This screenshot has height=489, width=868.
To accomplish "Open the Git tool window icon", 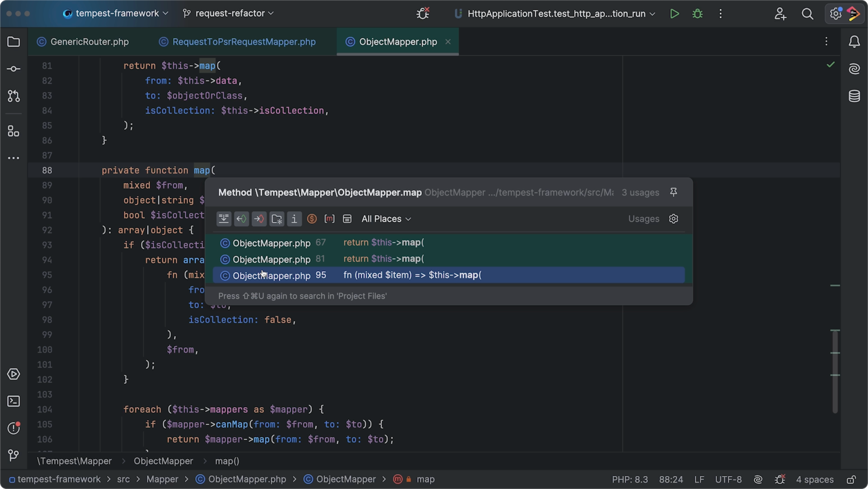I will pyautogui.click(x=13, y=455).
